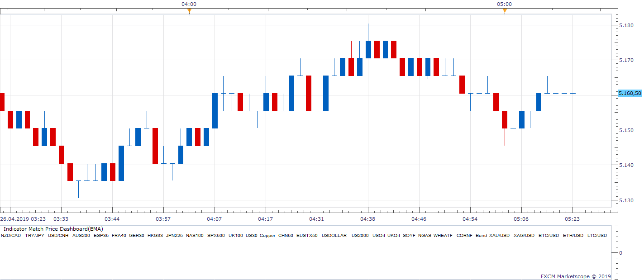Select TRY/JPY in the dashboard
The image size is (644, 280).
tap(34, 236)
